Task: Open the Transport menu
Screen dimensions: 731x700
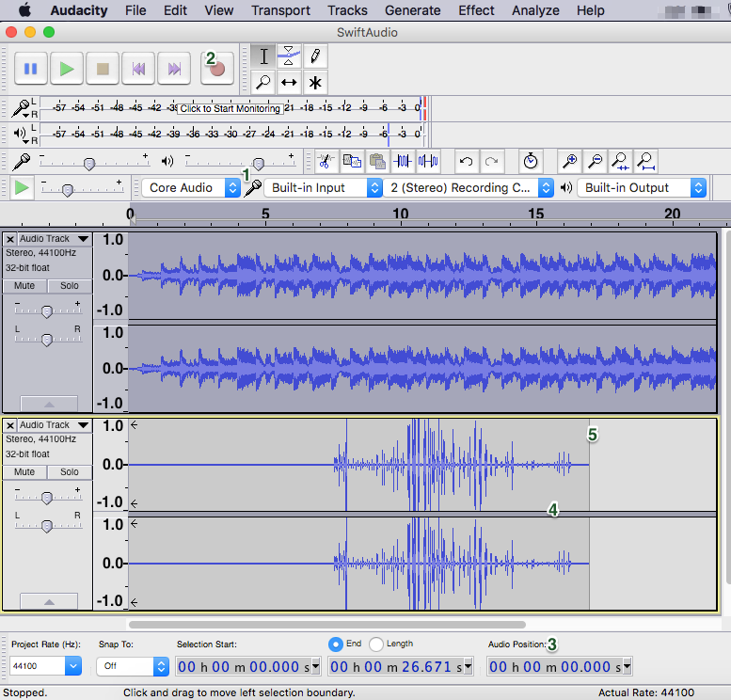Action: click(280, 10)
